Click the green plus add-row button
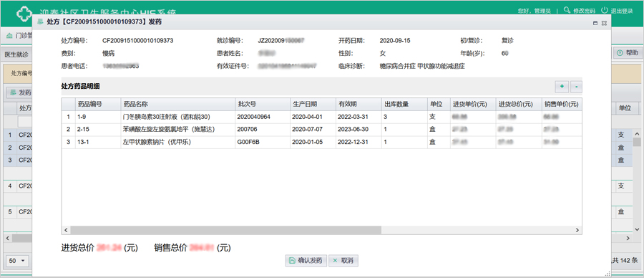The image size is (644, 278). coord(562,87)
